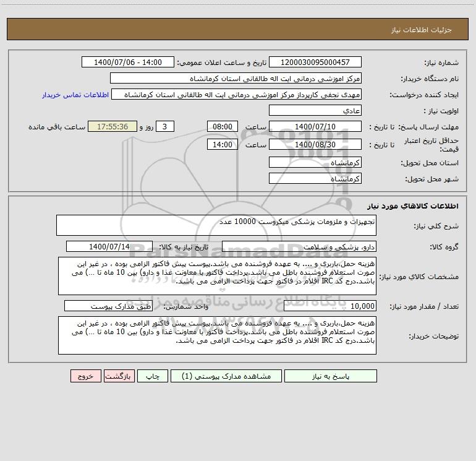Click استان محل تحویل field کرمانشاه
This screenshot has height=461, width=476.
click(x=315, y=162)
